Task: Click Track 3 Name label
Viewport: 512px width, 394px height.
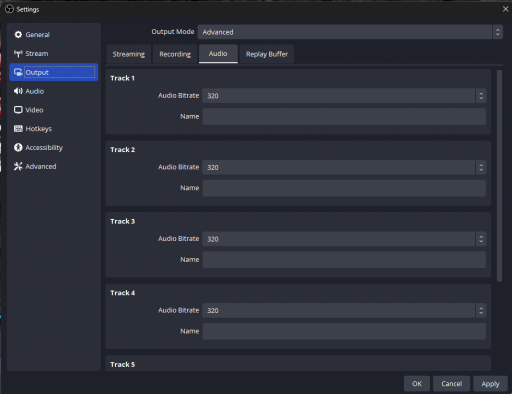Action: (x=190, y=259)
